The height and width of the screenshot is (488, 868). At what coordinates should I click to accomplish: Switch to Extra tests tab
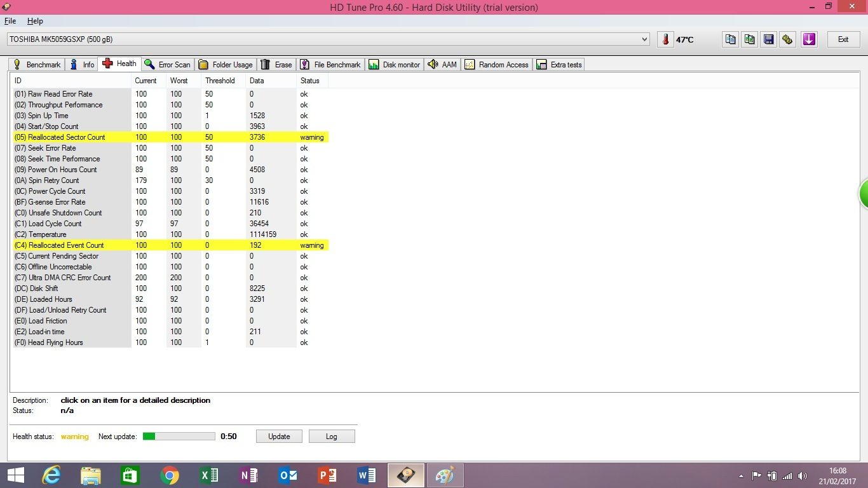tap(559, 65)
